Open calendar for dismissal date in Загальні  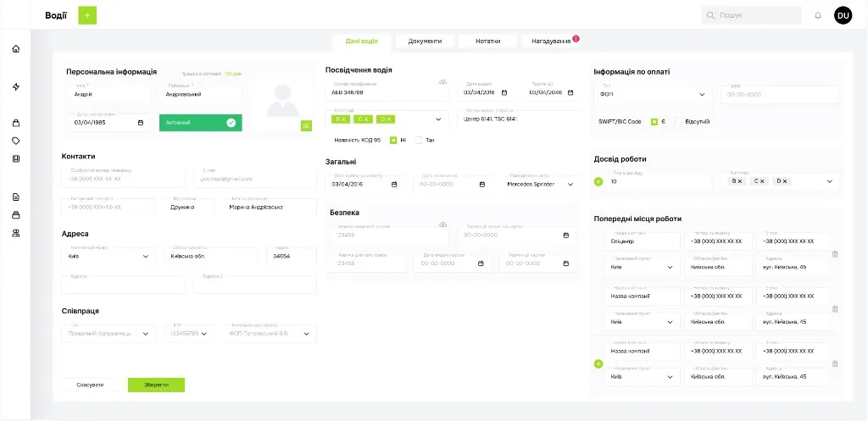click(482, 184)
